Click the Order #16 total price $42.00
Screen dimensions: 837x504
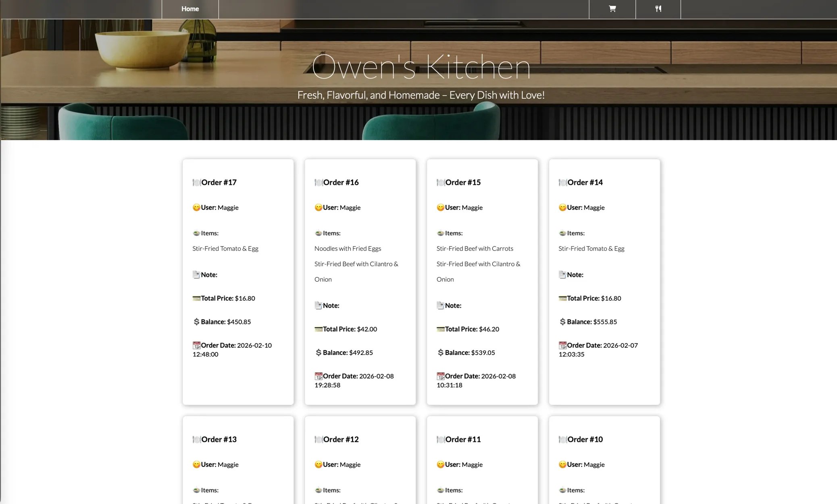pos(366,329)
